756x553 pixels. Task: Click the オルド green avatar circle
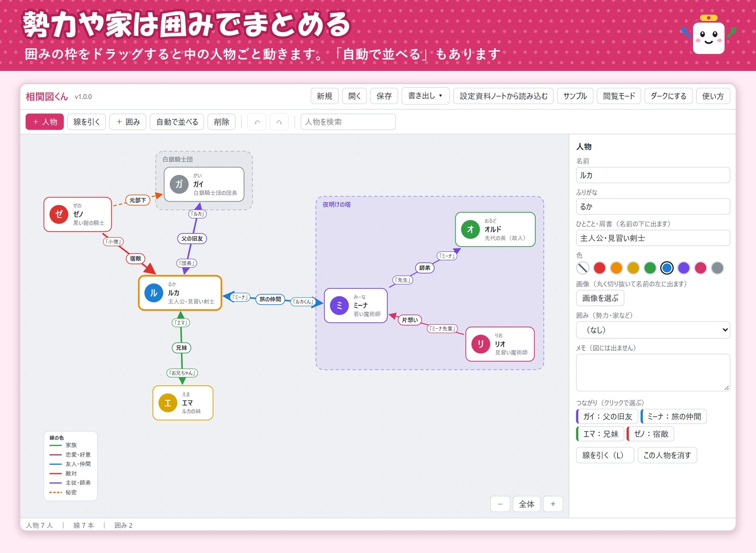pos(470,229)
